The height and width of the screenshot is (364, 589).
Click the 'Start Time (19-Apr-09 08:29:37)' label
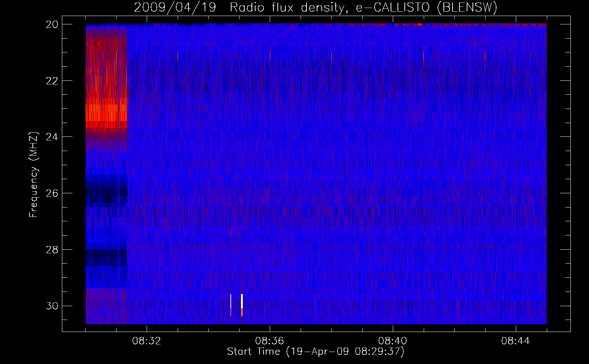[x=316, y=352]
